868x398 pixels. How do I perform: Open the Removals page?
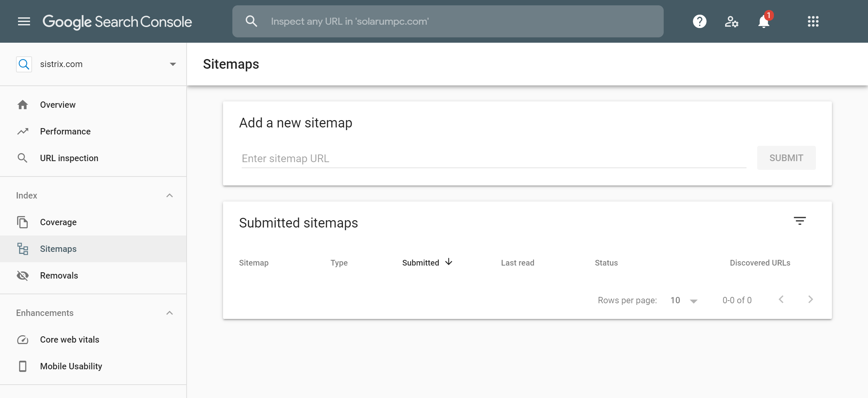(x=93, y=276)
